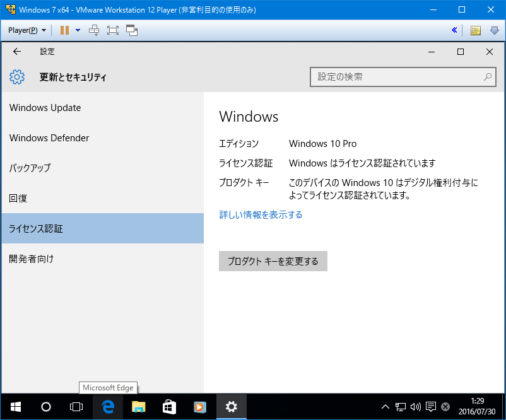The height and width of the screenshot is (420, 506).
Task: Click the VMware download arrow icon
Action: pyautogui.click(x=495, y=30)
